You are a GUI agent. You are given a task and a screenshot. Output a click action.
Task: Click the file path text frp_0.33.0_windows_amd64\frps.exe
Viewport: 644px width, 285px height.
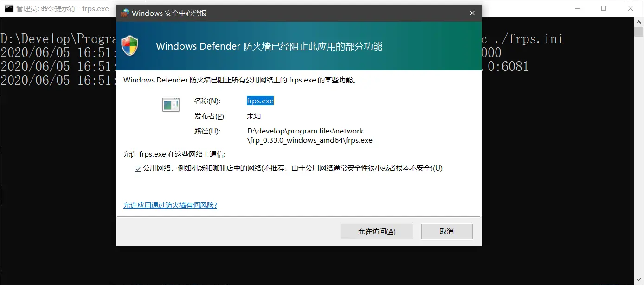pos(310,140)
